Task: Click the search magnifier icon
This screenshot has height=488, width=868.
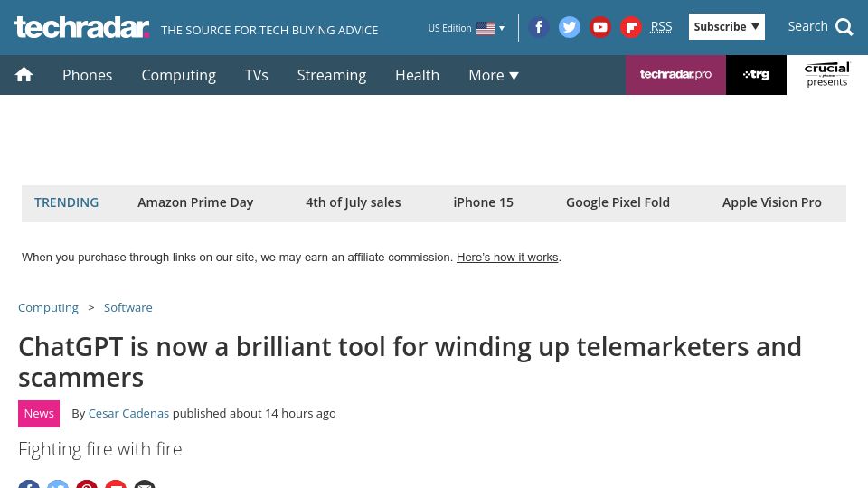Action: pyautogui.click(x=844, y=26)
